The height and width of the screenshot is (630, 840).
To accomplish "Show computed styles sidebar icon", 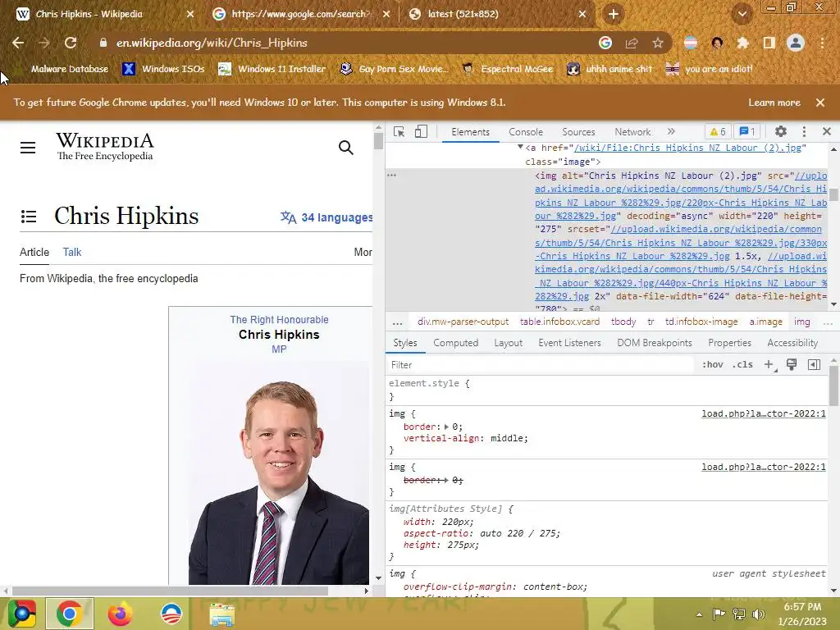I will point(814,365).
